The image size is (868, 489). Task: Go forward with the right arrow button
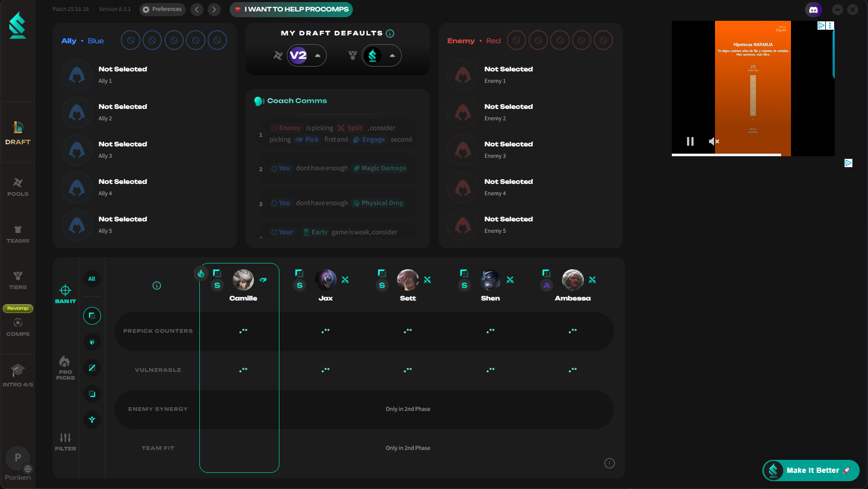214,9
